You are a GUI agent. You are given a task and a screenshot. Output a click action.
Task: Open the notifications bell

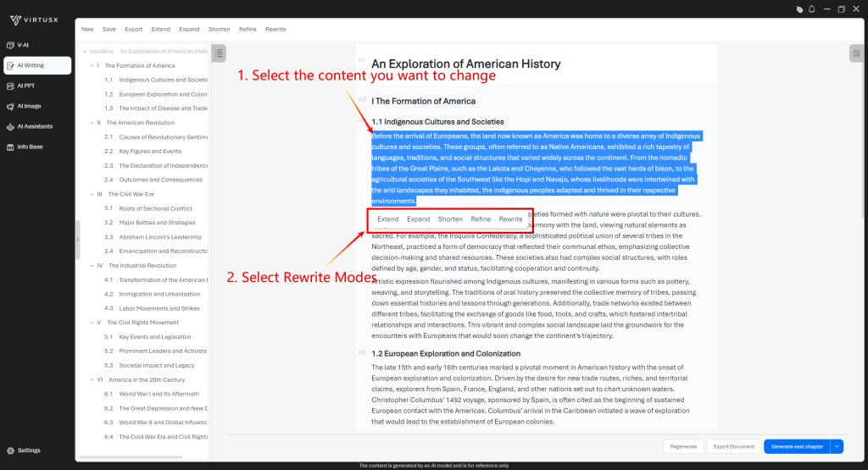[x=811, y=8]
